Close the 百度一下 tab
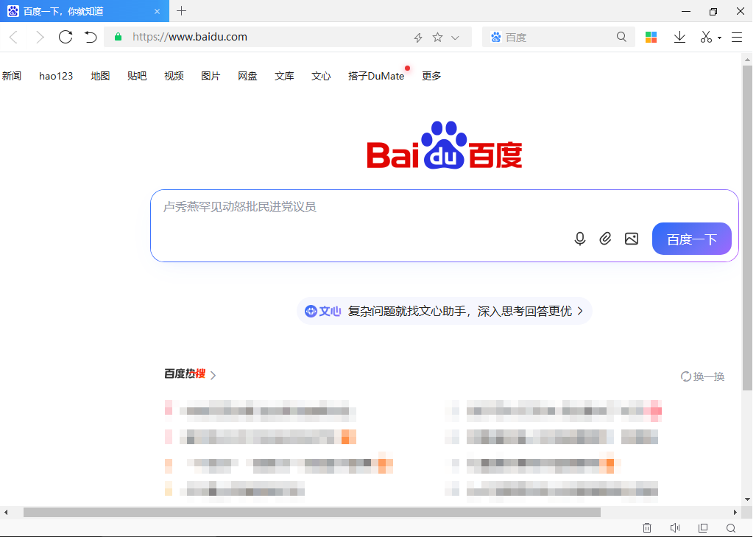756x537 pixels. pyautogui.click(x=157, y=11)
